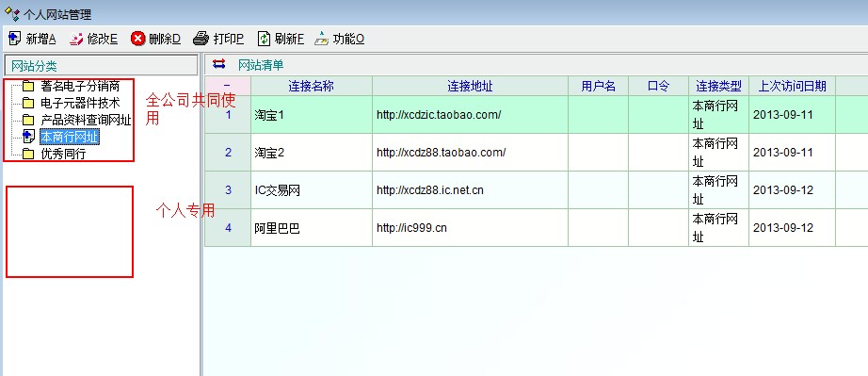Click the 打印P printer icon

201,39
